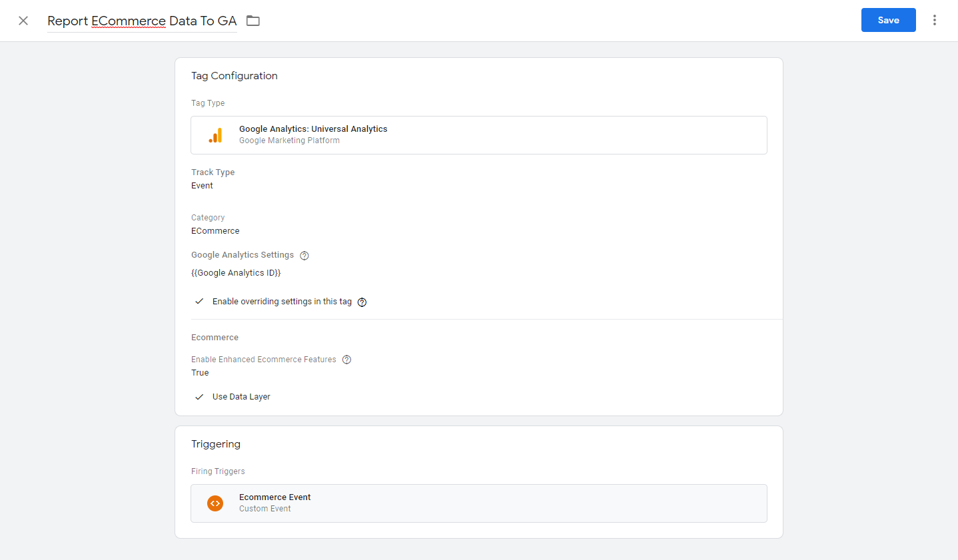Click the Custom Event trigger icon

tap(215, 503)
